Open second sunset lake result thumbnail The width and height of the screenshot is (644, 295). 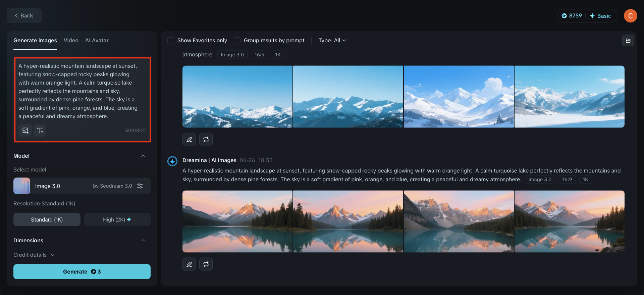pos(348,222)
